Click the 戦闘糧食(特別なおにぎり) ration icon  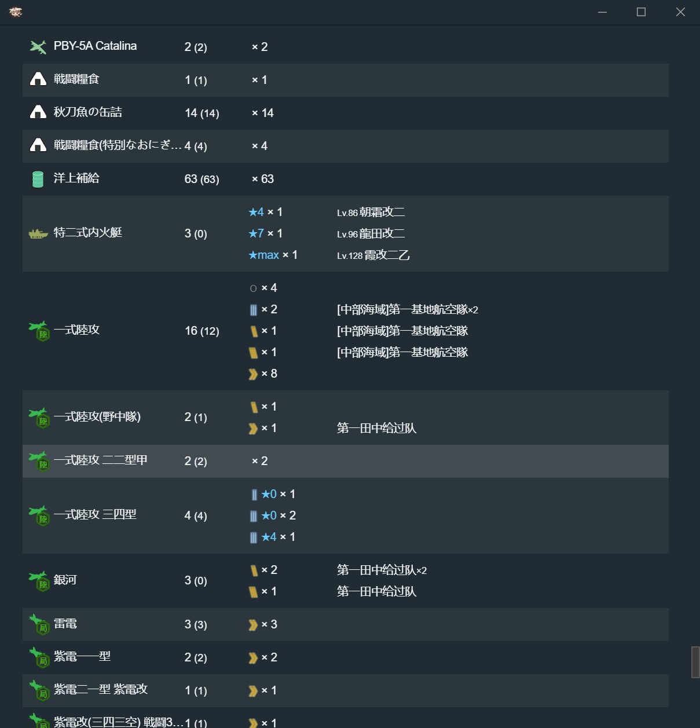[x=38, y=145]
